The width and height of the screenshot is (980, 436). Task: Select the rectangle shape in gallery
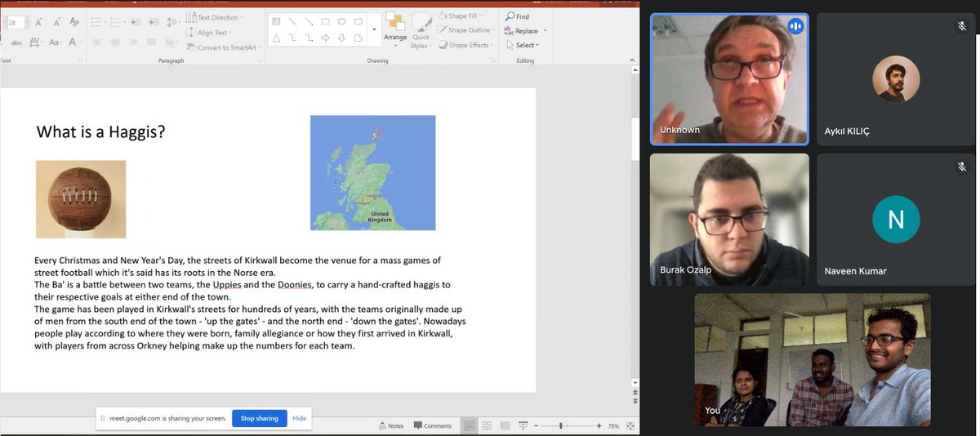tap(325, 21)
